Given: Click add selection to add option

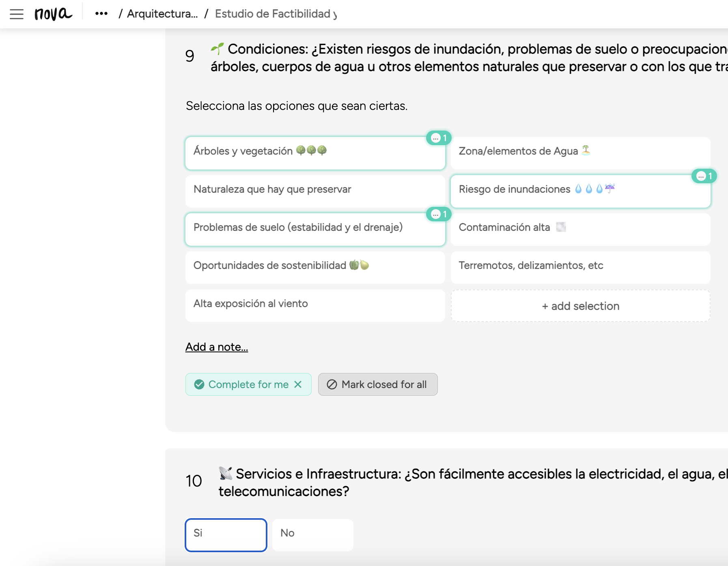Looking at the screenshot, I should click(580, 306).
